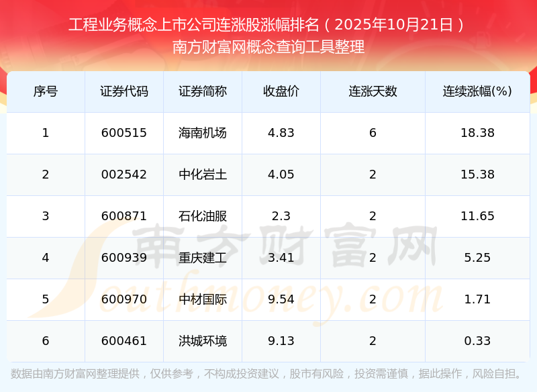Select stock code 600939

[124, 258]
